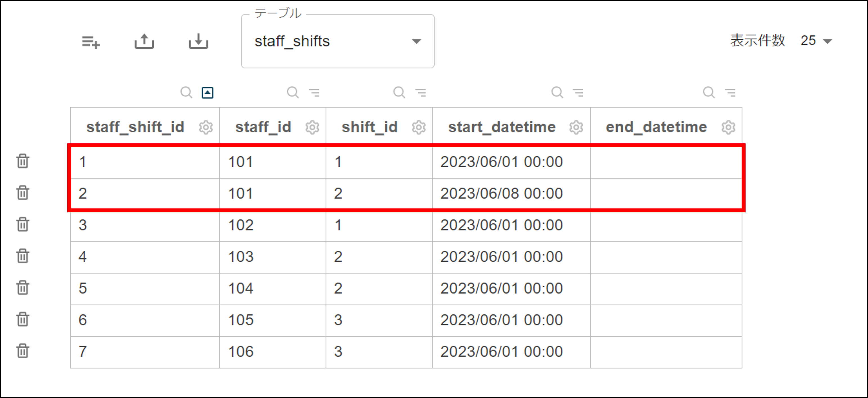
Task: Select staff_id cell 105
Action: tap(273, 321)
